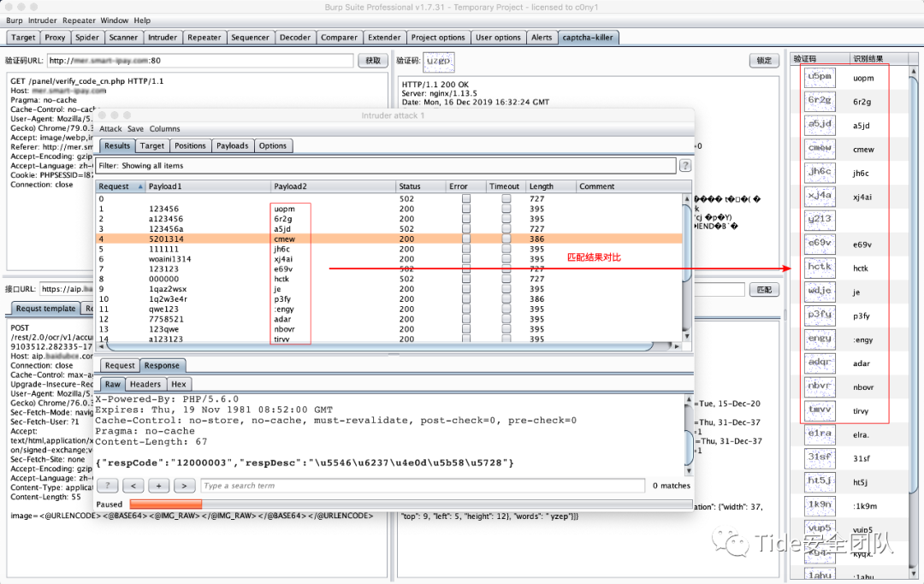Toggle Error checkbox for request 2

[x=466, y=219]
